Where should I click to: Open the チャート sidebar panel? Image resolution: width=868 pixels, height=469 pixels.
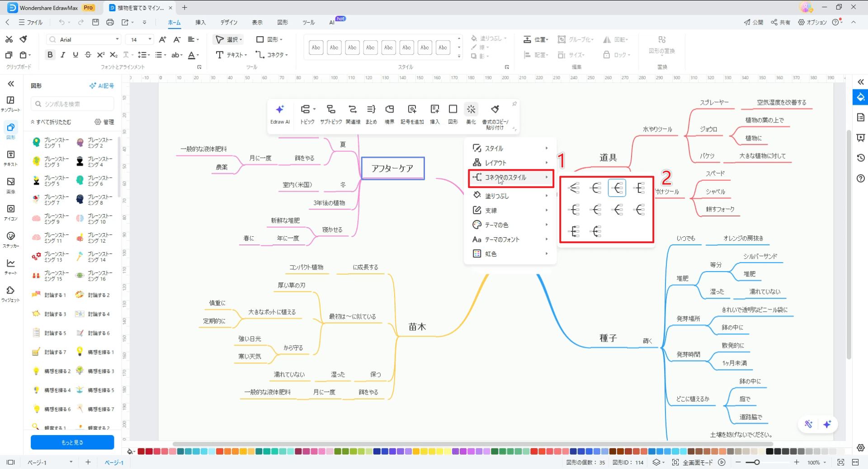click(x=11, y=267)
